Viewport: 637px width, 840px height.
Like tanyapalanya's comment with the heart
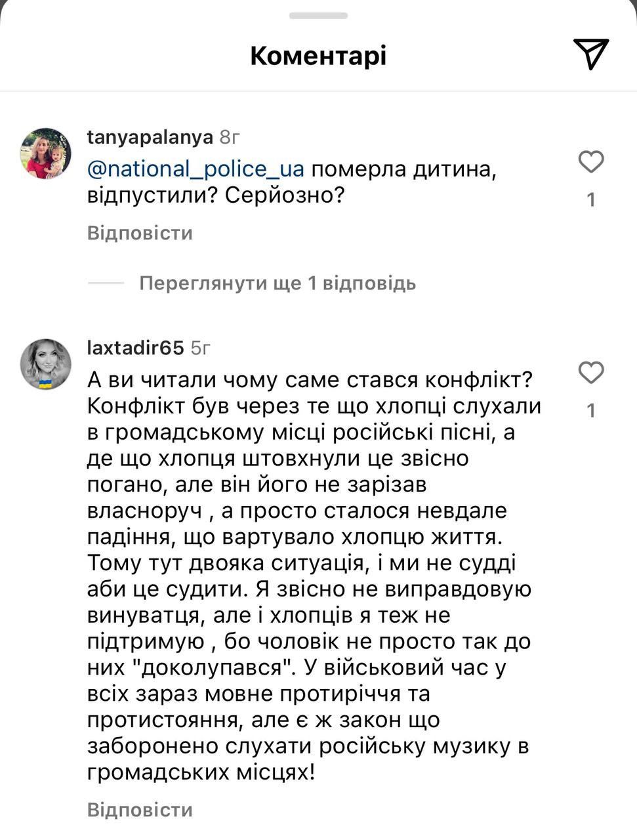point(591,161)
